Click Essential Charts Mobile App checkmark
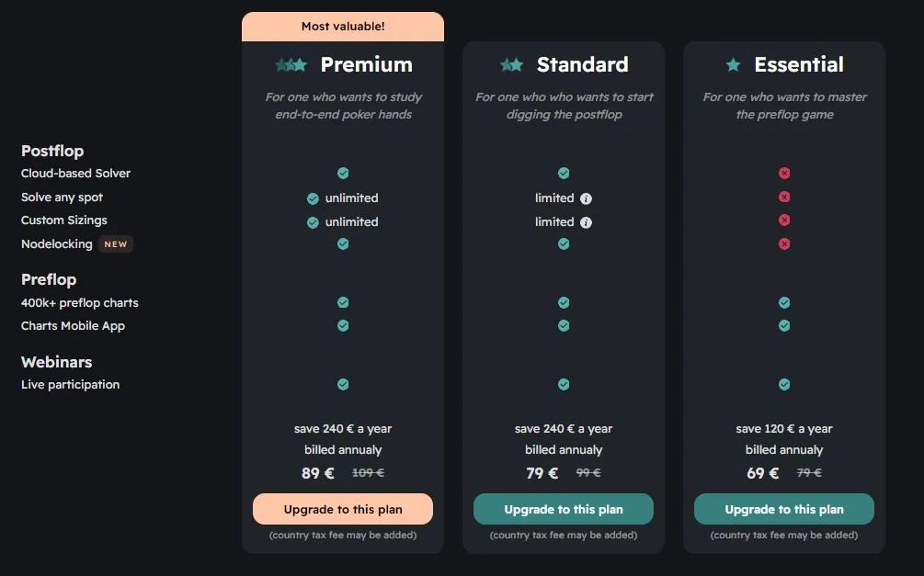The width and height of the screenshot is (924, 576). tap(784, 326)
